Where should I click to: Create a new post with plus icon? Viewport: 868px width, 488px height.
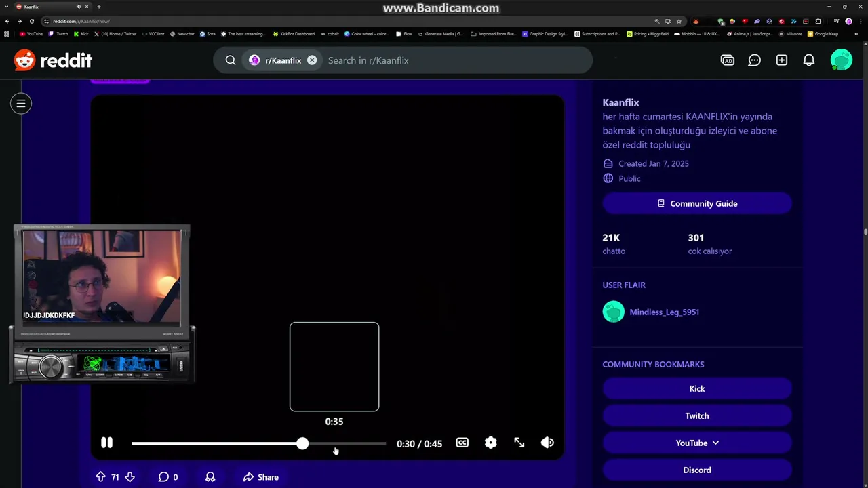click(782, 60)
